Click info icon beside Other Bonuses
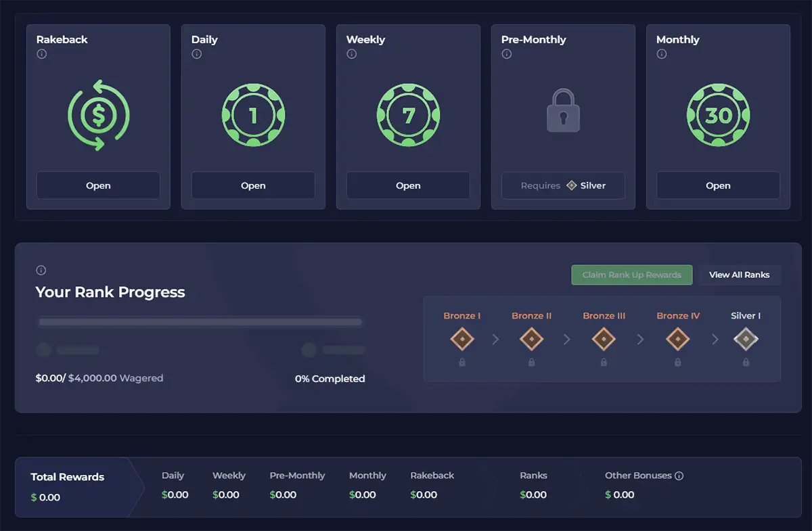 point(679,476)
